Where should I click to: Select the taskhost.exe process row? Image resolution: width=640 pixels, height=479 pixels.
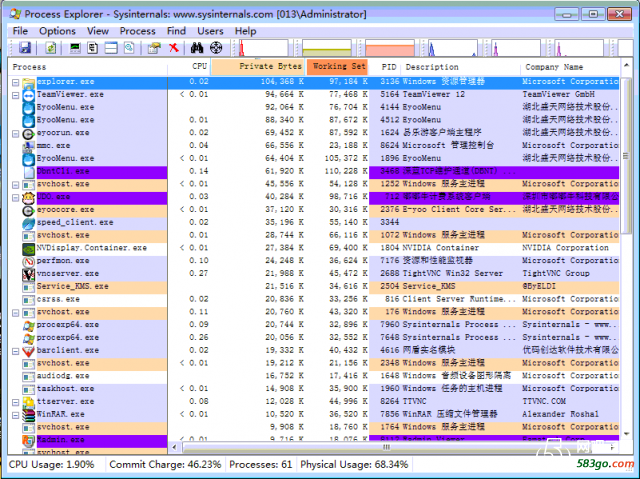tap(313, 389)
